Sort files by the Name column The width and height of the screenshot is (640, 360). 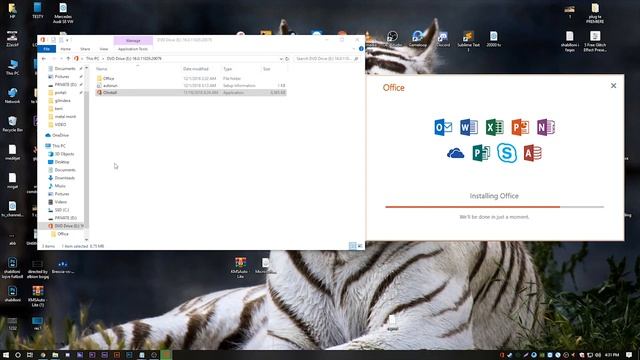point(102,69)
